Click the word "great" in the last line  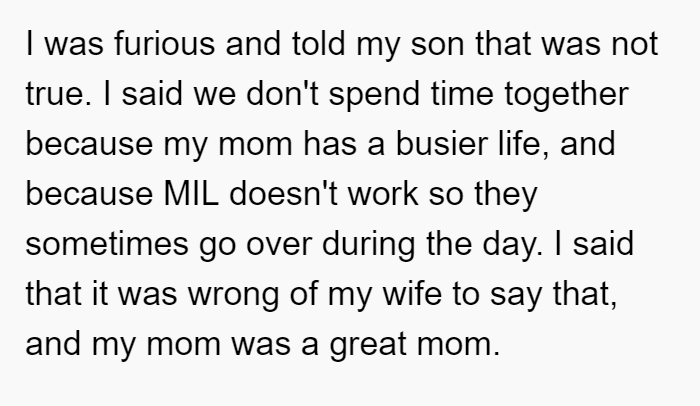[368, 344]
